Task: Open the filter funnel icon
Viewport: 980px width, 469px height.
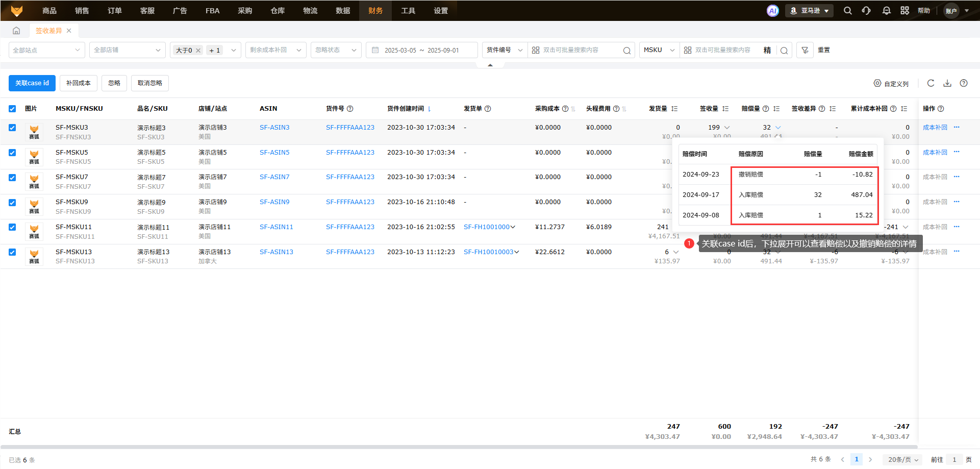Action: click(x=805, y=50)
